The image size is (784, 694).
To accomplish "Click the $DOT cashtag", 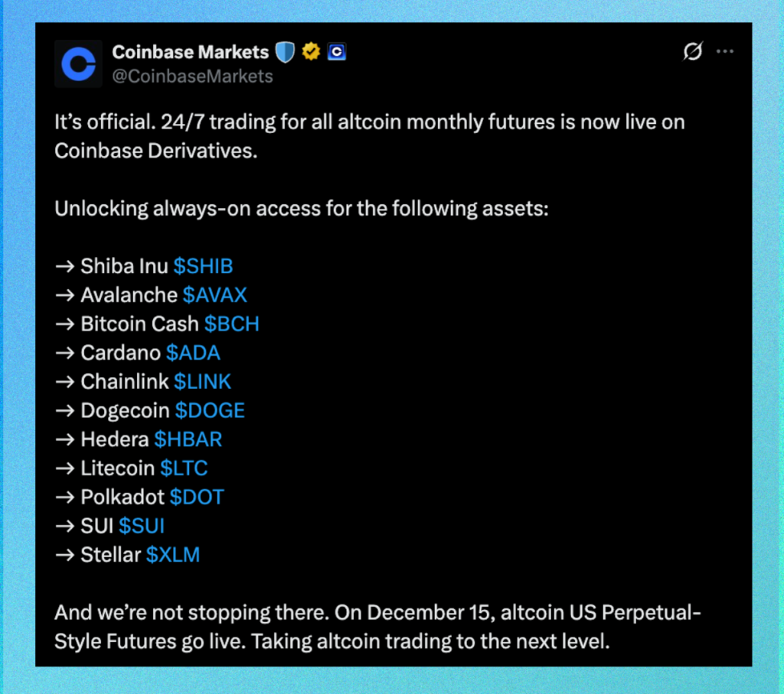I will (x=197, y=497).
